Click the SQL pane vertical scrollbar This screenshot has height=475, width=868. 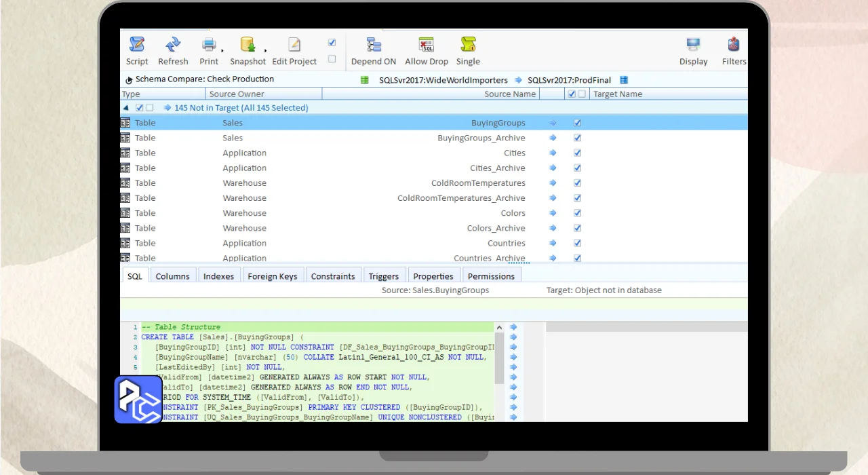pos(500,356)
